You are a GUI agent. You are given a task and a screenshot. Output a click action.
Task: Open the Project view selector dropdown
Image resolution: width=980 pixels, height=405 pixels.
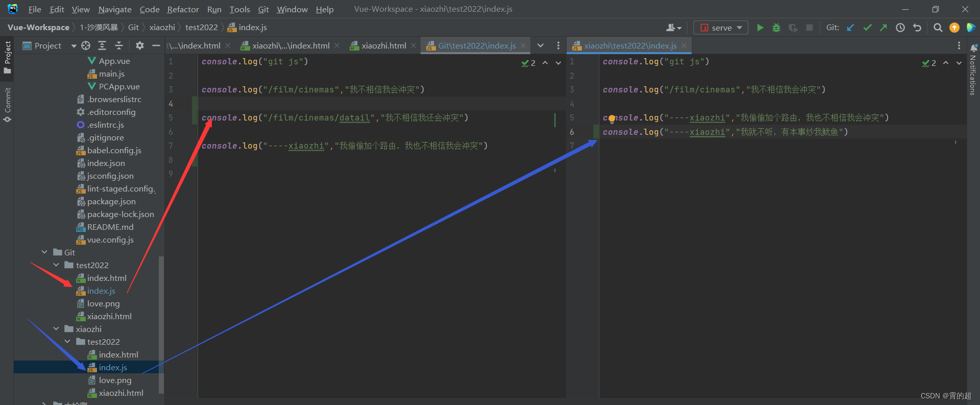coord(50,45)
